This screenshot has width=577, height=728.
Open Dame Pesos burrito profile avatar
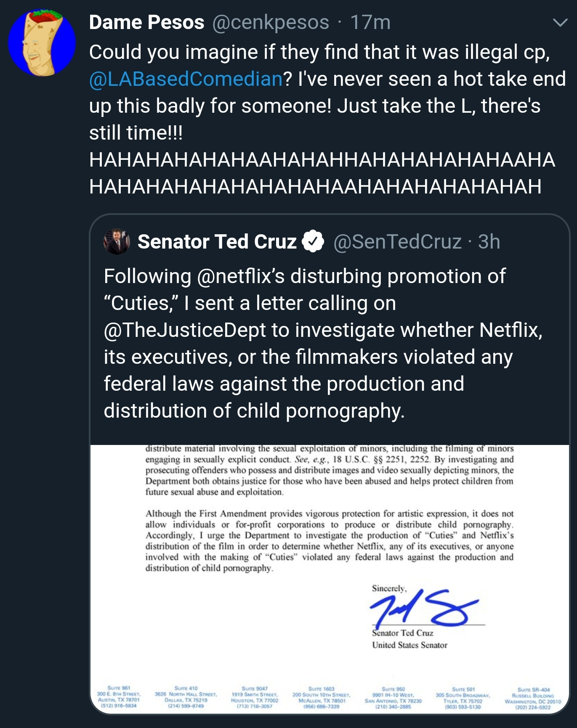[x=42, y=42]
